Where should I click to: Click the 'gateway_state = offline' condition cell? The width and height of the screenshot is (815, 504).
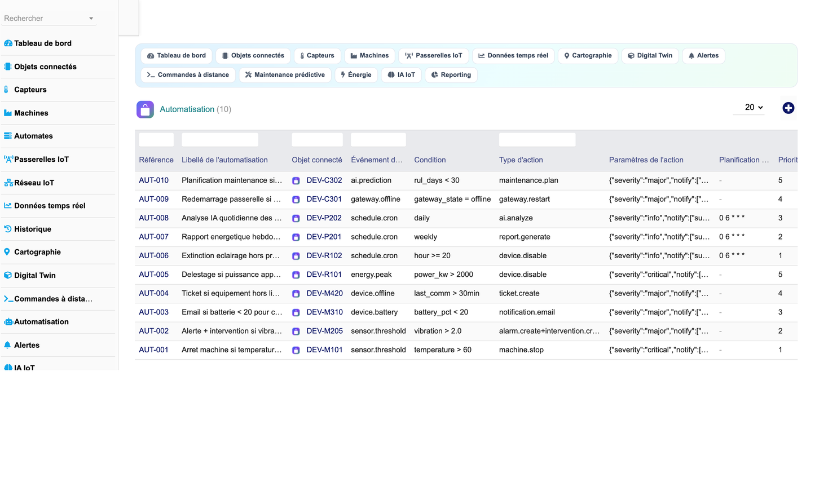(452, 199)
